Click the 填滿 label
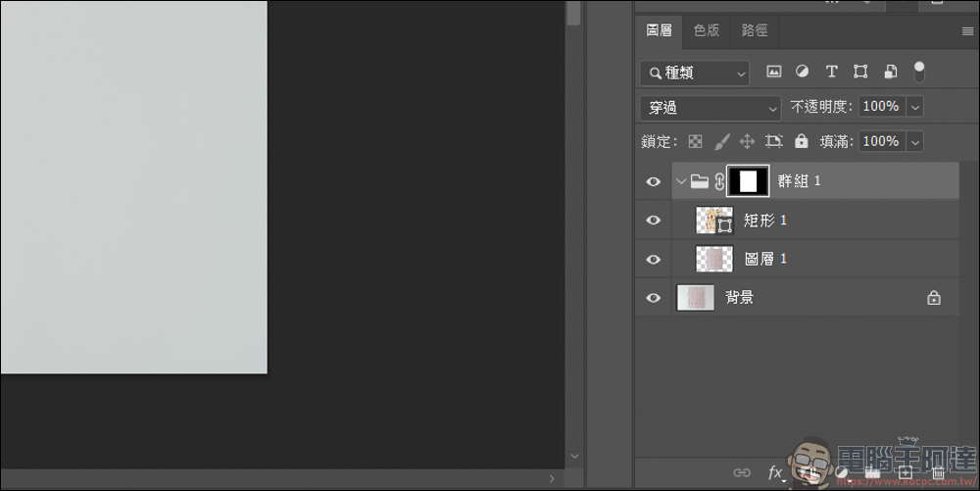Image resolution: width=980 pixels, height=491 pixels. pos(837,142)
